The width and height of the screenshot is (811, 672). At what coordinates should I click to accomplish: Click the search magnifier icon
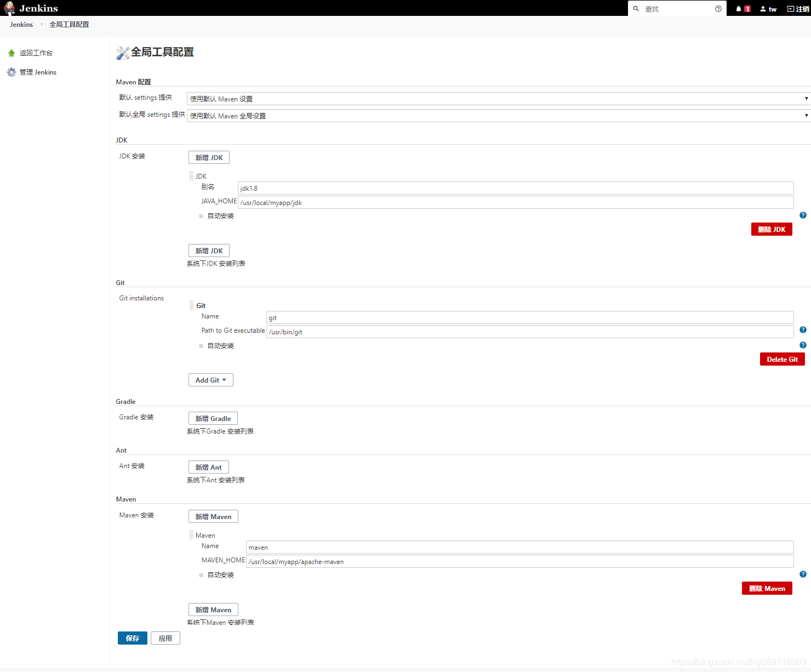point(636,9)
